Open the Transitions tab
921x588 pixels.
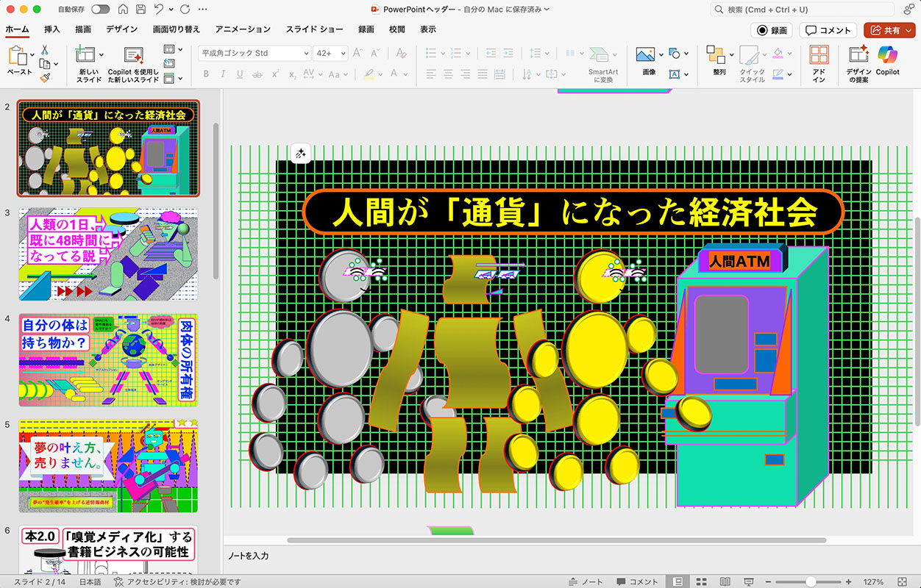pos(177,29)
